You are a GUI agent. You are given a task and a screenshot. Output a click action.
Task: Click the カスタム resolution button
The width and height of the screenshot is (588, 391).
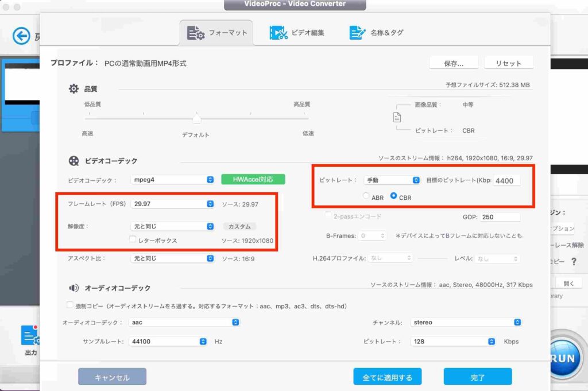pos(239,226)
